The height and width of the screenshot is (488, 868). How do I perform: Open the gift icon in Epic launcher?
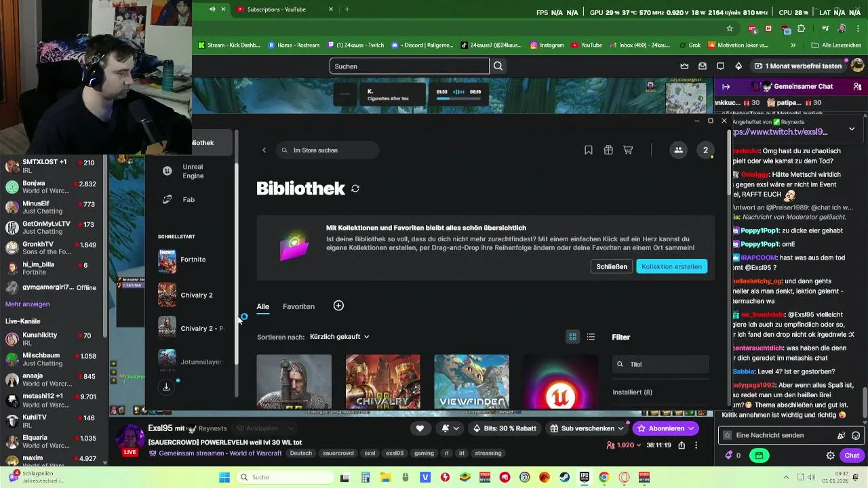[608, 150]
